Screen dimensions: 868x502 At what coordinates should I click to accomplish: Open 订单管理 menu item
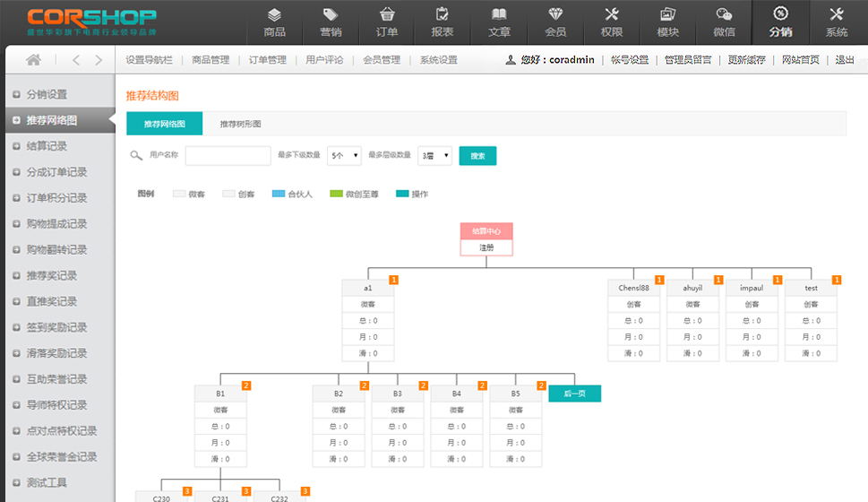(267, 60)
